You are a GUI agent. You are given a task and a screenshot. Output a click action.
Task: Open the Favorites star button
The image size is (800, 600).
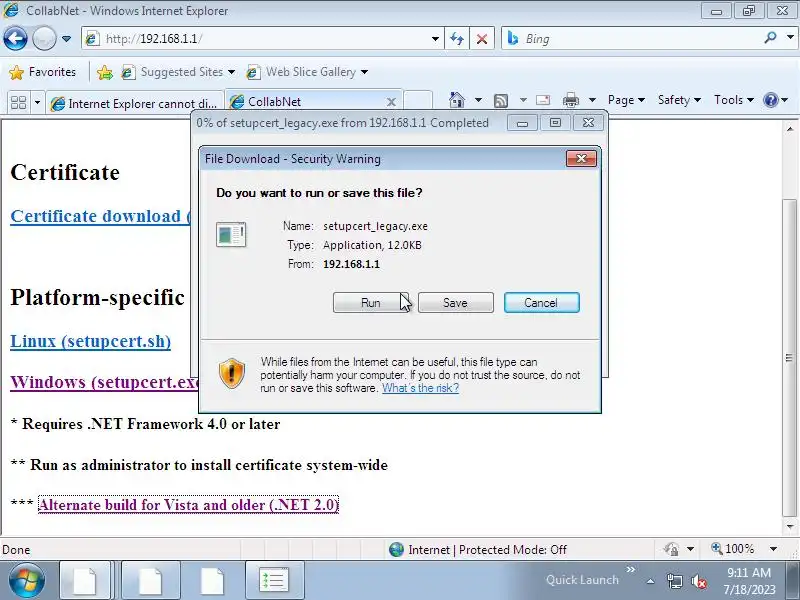pyautogui.click(x=43, y=72)
